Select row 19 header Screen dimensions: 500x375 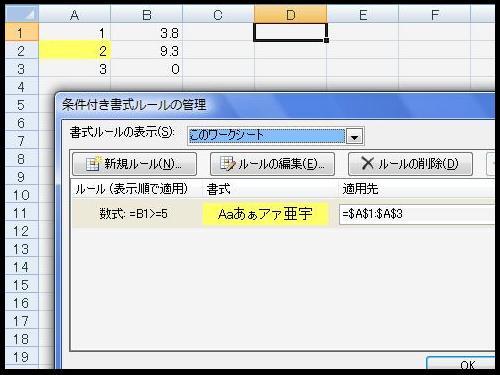pyautogui.click(x=22, y=357)
